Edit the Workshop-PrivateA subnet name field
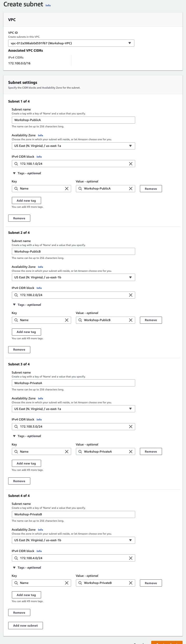This screenshot has height=644, width=186. click(73, 383)
